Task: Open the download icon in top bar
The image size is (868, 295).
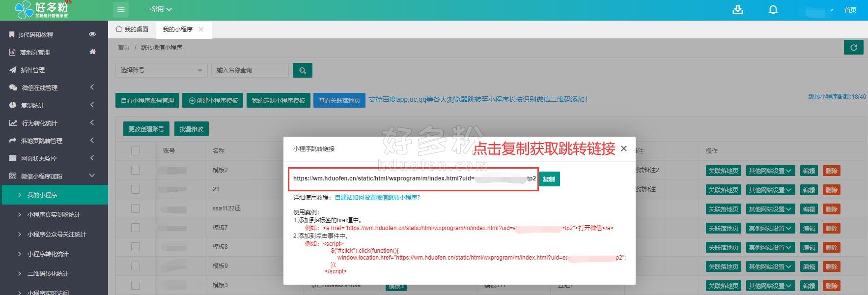Action: [738, 9]
